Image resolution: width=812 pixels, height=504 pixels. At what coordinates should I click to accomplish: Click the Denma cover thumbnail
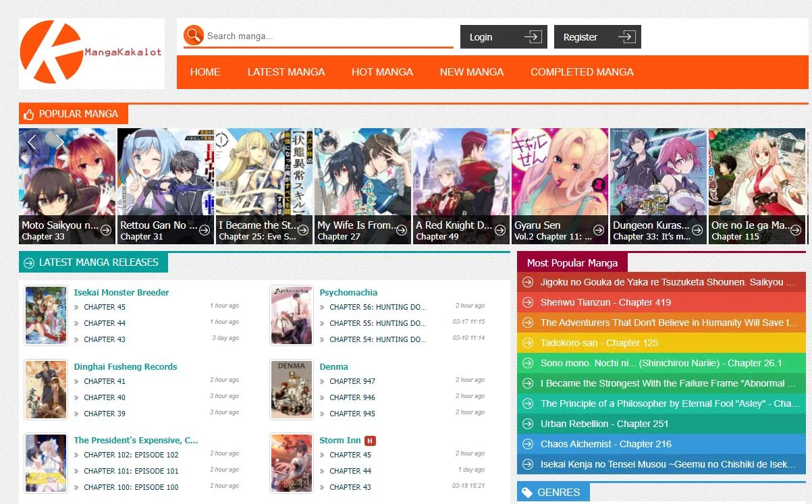click(291, 390)
